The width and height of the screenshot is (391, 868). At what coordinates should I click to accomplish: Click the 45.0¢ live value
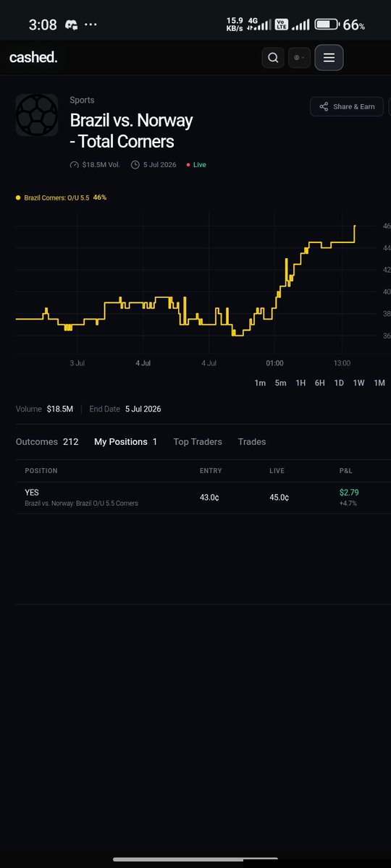(x=279, y=498)
